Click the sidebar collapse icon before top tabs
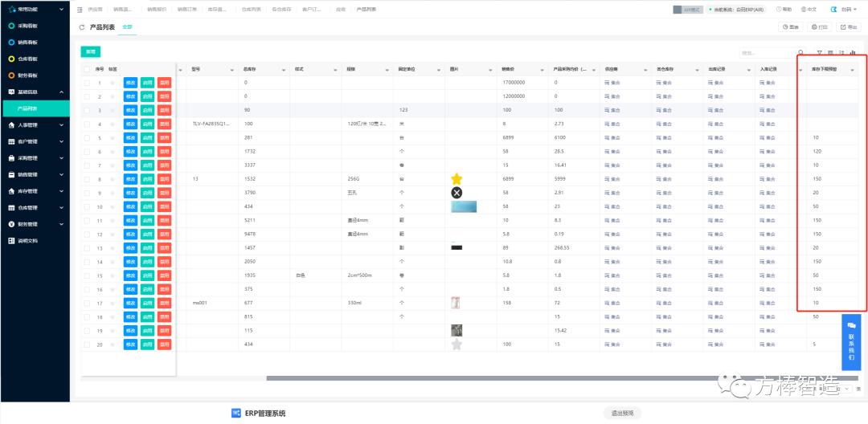Image resolution: width=868 pixels, height=424 pixels. [80, 10]
